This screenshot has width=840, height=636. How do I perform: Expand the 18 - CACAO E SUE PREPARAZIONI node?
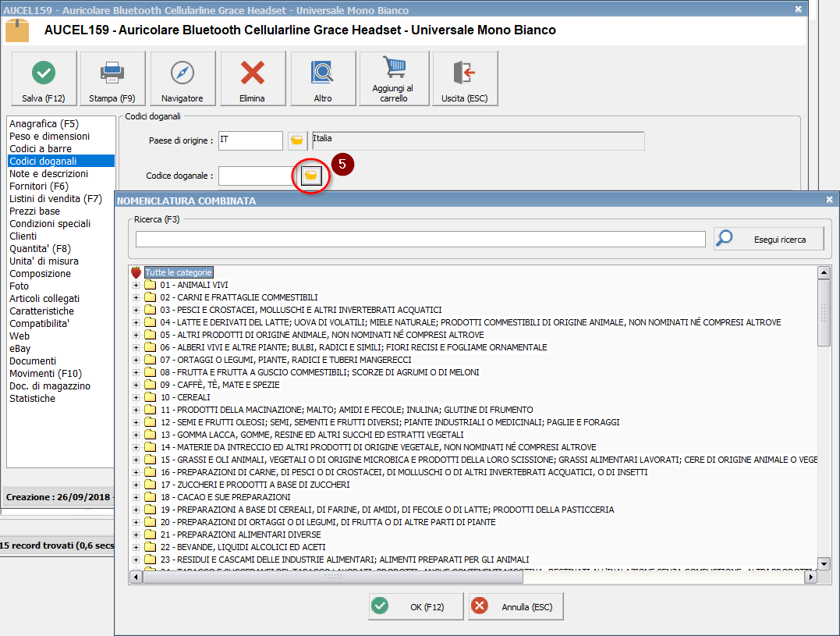pos(136,497)
